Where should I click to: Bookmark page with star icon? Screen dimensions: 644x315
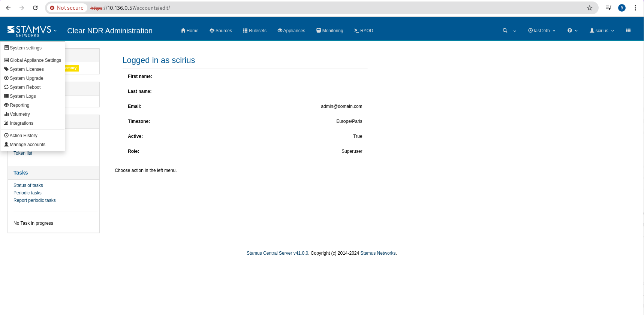pos(589,8)
